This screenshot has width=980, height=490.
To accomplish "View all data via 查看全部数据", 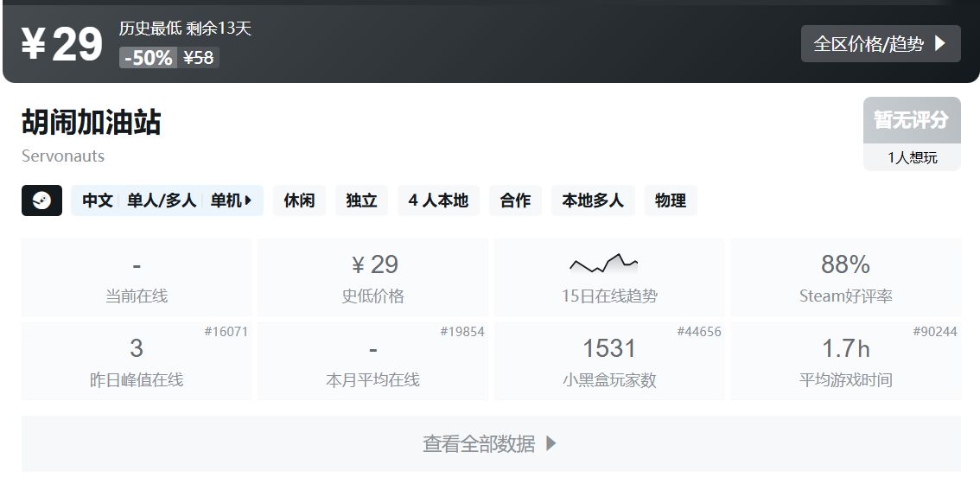I will click(x=491, y=443).
